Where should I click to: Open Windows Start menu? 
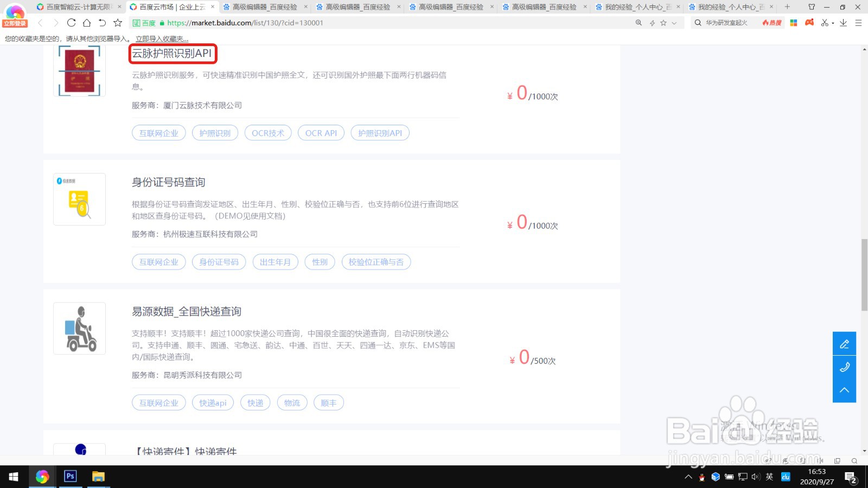[14, 477]
